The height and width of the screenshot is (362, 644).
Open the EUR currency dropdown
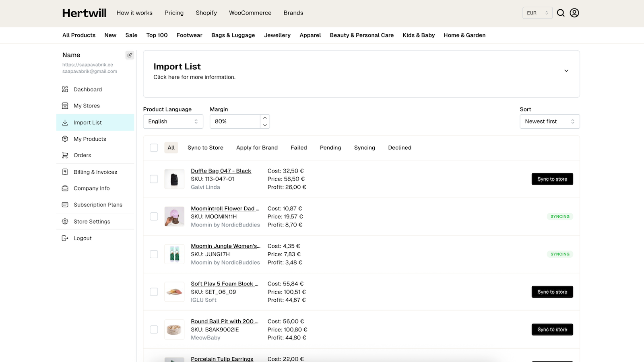tap(537, 13)
